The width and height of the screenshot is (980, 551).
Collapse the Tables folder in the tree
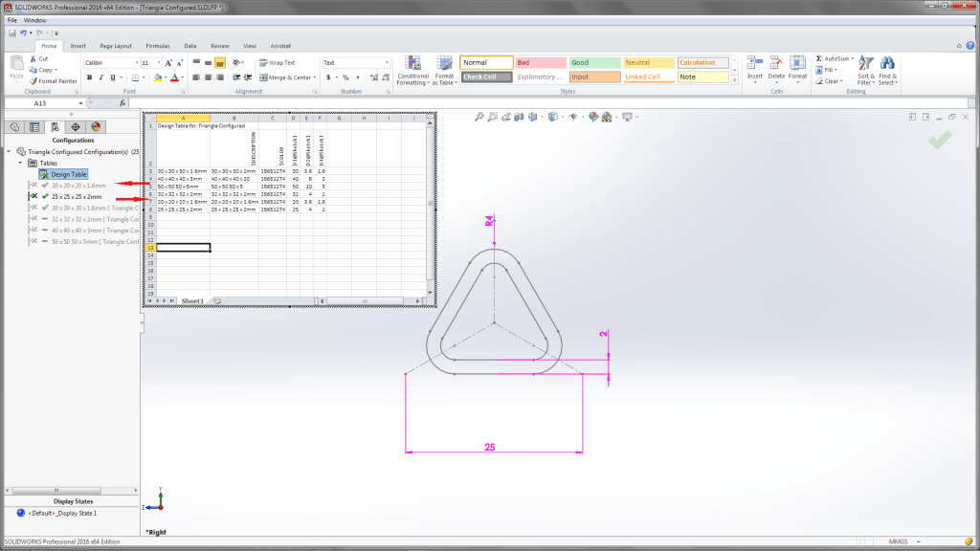point(19,162)
